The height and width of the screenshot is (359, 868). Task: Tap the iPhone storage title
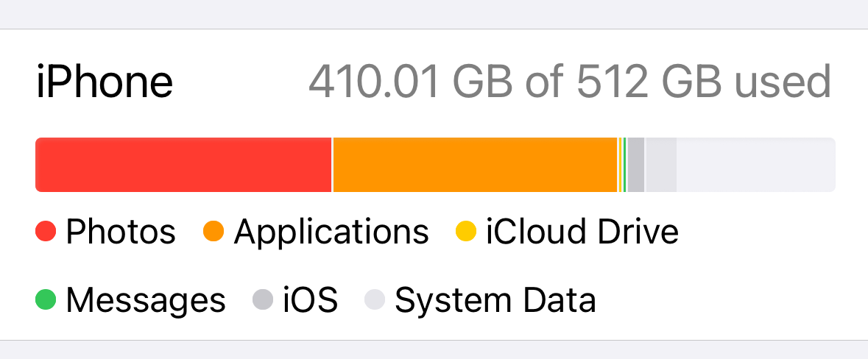(x=105, y=82)
